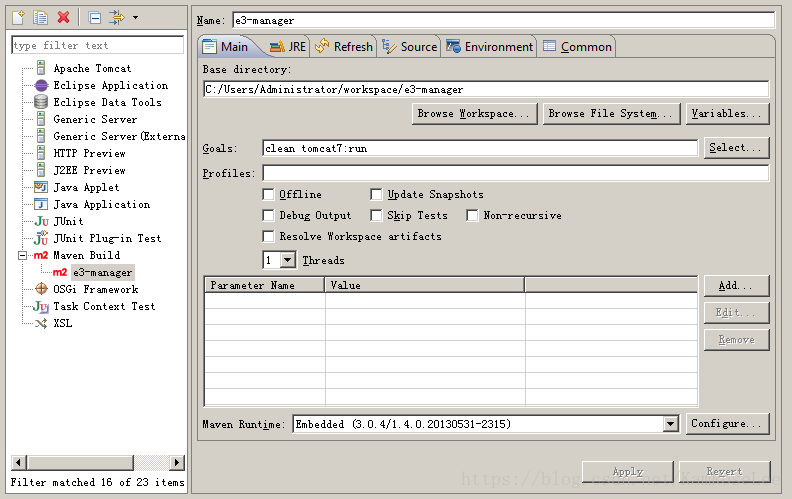Switch to the Main tab
The height and width of the screenshot is (499, 792).
225,46
